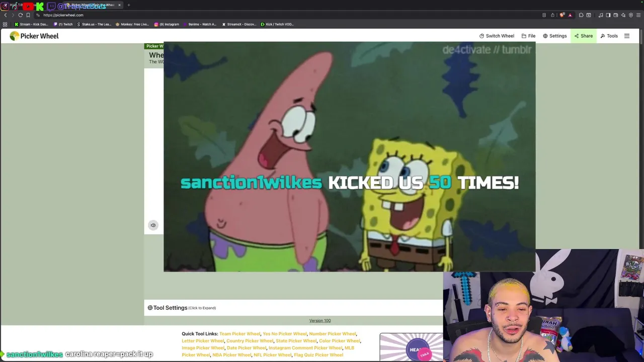The height and width of the screenshot is (362, 644).
Task: Open the Letter Picker Wheel link
Action: pos(203,341)
